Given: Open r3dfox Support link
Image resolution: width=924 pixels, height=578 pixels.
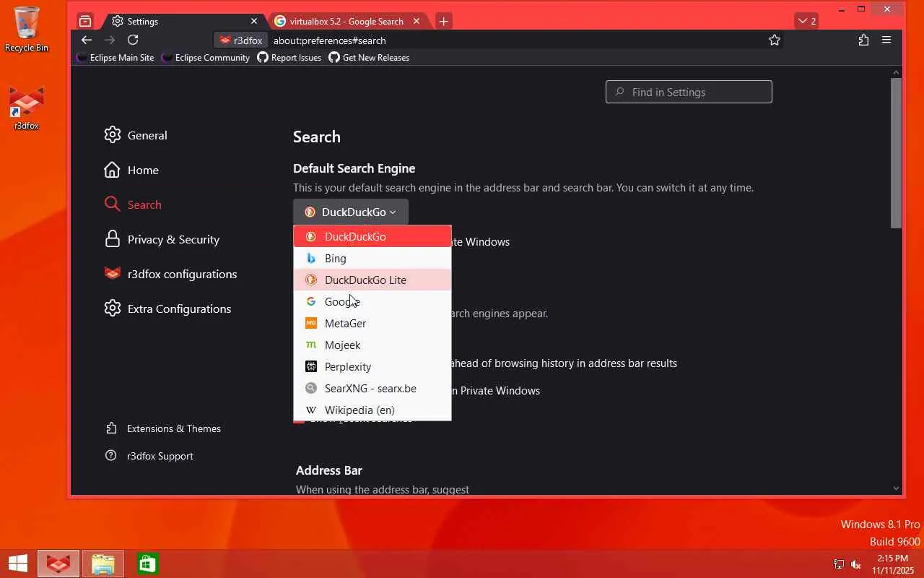Looking at the screenshot, I should tap(149, 456).
